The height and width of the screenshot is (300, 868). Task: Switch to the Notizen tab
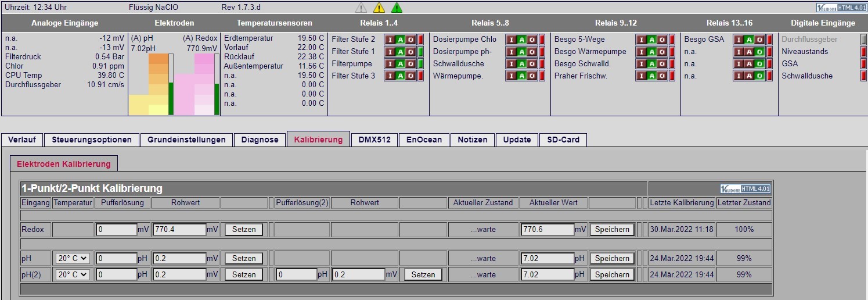coord(473,140)
